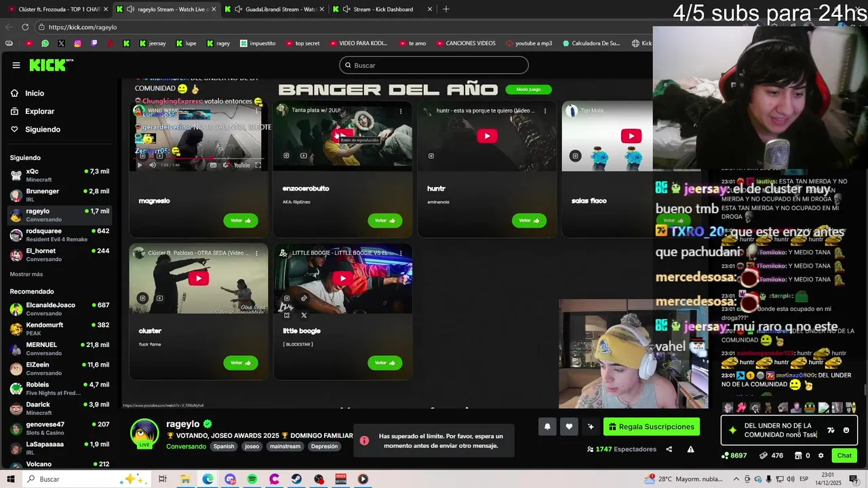Click the mainstream tag

point(285,447)
